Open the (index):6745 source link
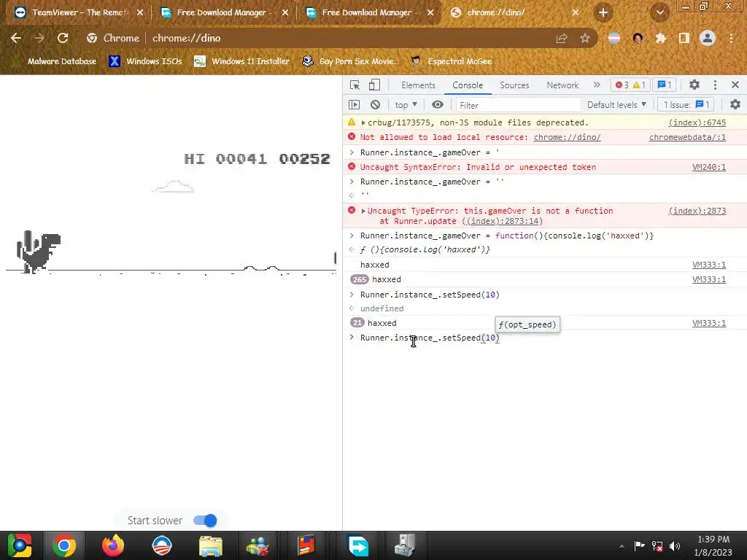The height and width of the screenshot is (560, 747). (697, 122)
